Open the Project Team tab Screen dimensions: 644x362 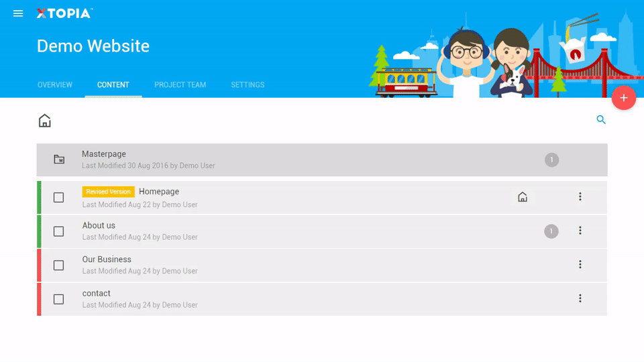click(x=180, y=85)
